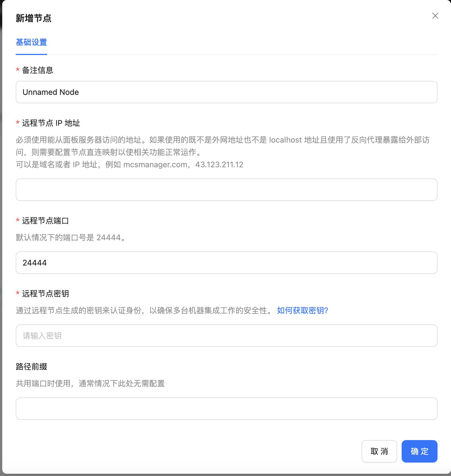
Task: Click the example text mcsmanager.com, 43.123.211.12
Action: 183,164
